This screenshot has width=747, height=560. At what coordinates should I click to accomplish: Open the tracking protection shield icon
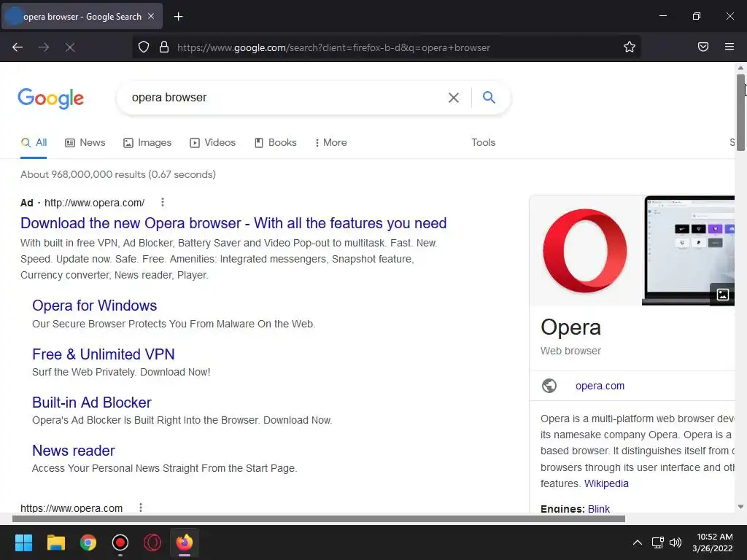click(144, 47)
